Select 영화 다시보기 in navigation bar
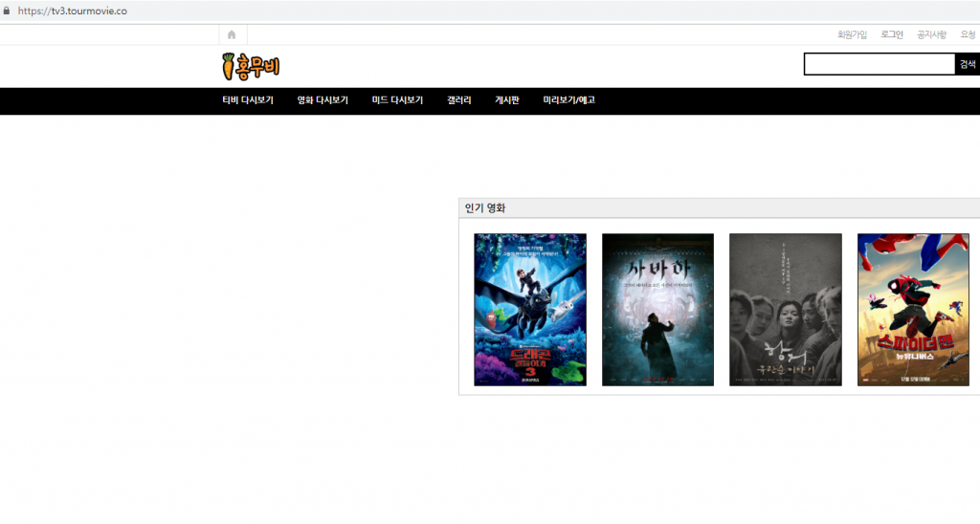 click(323, 100)
